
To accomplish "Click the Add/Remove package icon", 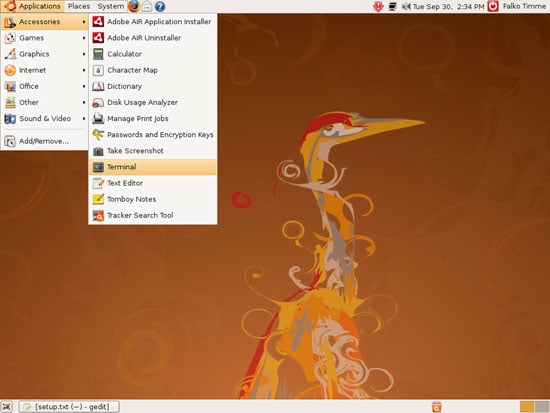I will (10, 141).
